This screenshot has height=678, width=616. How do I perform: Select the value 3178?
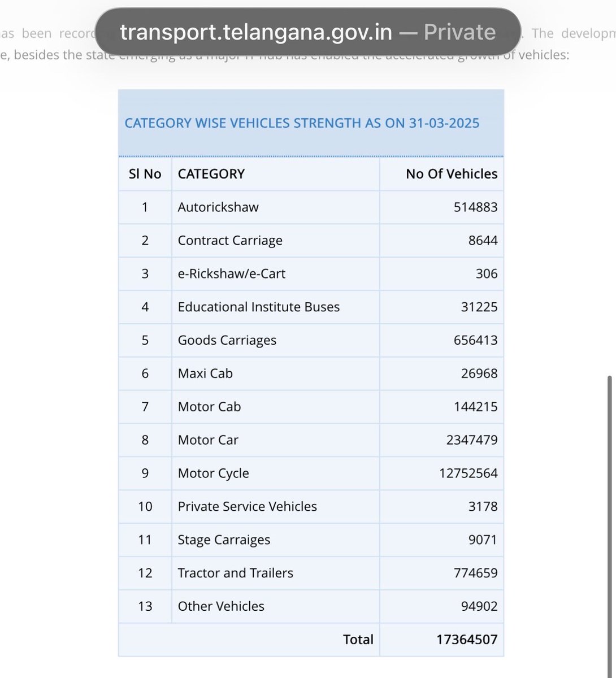[x=483, y=507]
